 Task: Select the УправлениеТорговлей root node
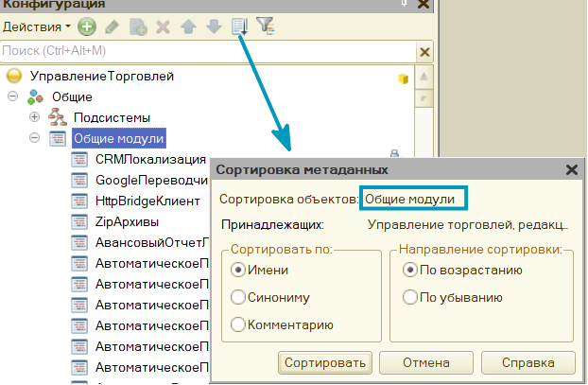pos(102,77)
